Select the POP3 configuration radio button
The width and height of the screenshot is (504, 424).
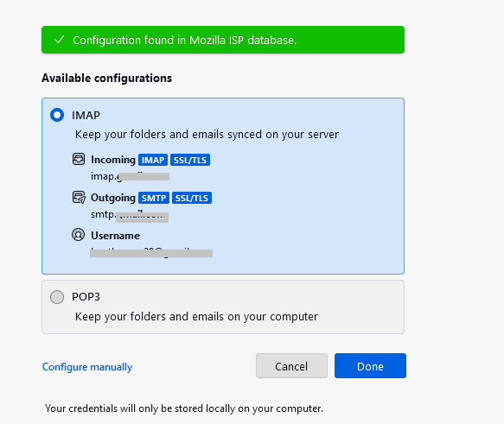tap(57, 296)
